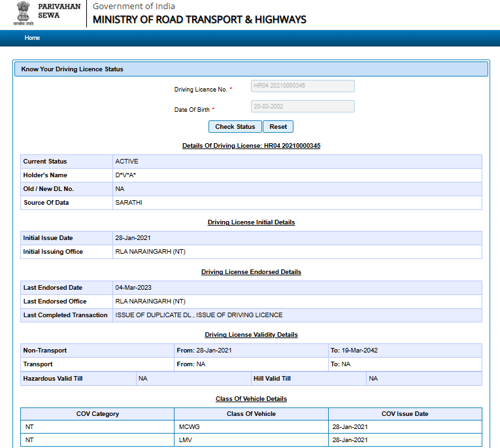Viewport: 500px width, 448px height.
Task: Click the initial issuing office RLA NARAINGARH value
Action: pos(150,252)
